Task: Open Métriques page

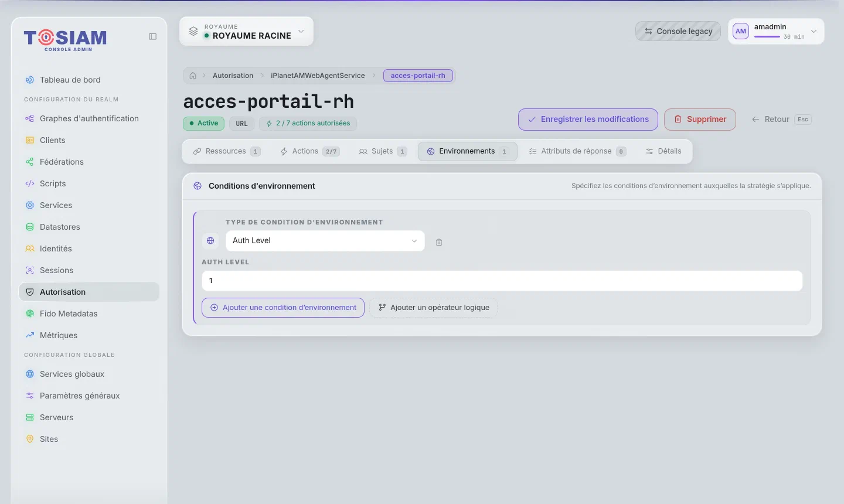Action: coord(89,335)
